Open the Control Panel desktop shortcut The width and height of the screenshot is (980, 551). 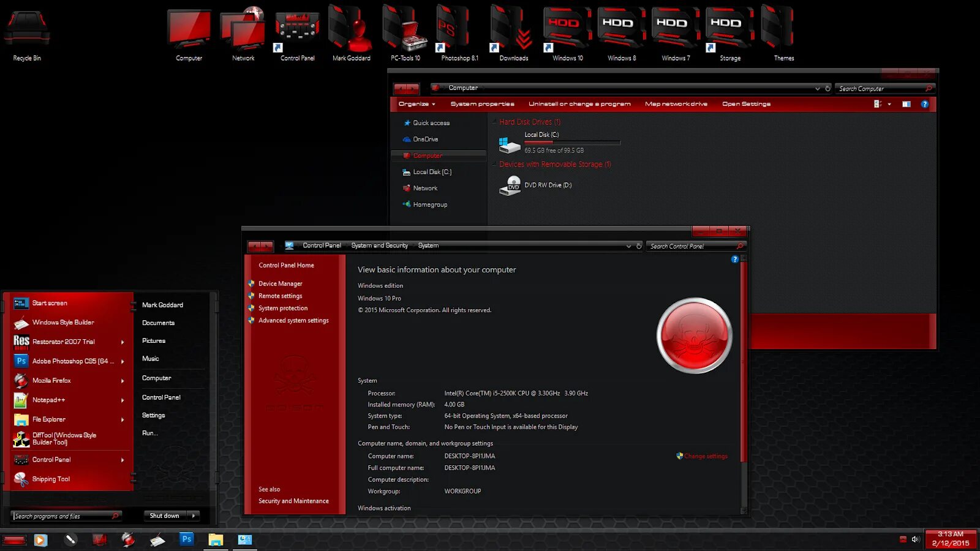click(x=297, y=36)
